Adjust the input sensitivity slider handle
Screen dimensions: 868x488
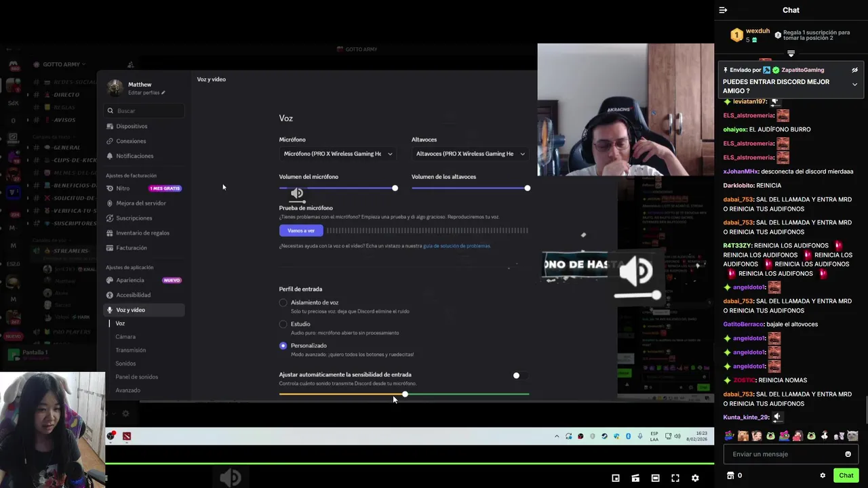coord(405,394)
